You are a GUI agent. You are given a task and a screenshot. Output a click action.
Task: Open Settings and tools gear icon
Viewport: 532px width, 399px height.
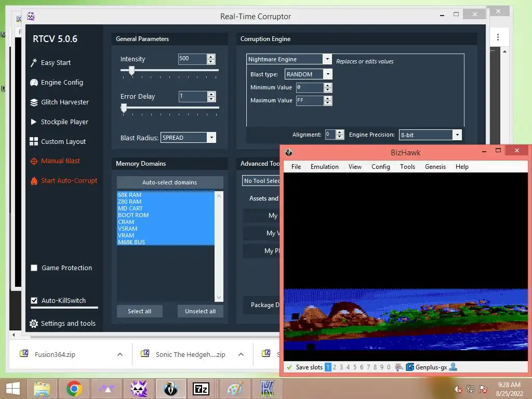pos(34,324)
